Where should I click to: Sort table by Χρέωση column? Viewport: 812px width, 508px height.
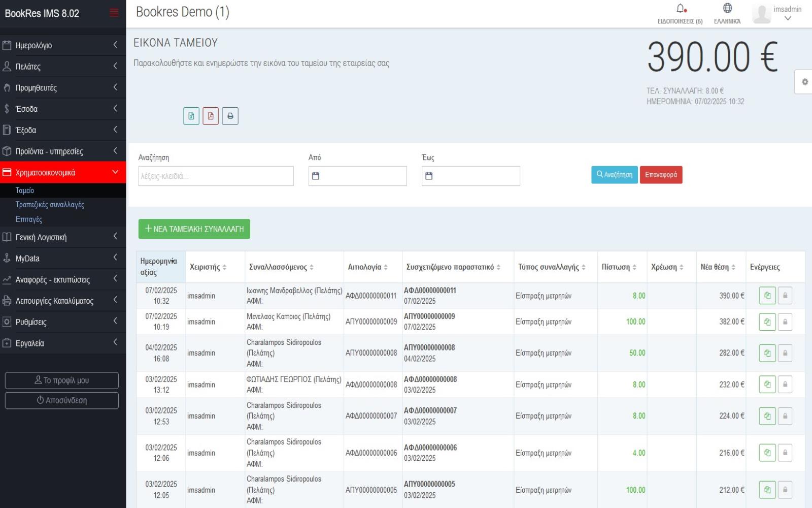[671, 267]
